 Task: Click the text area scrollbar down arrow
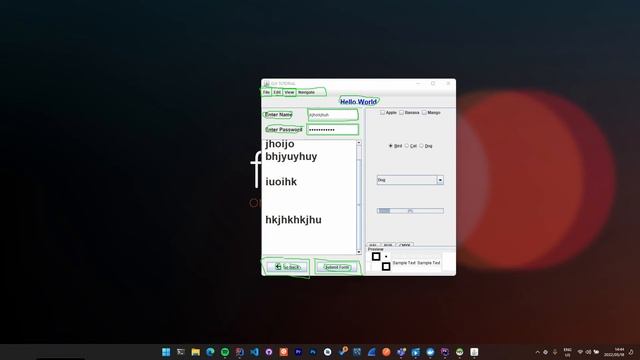pos(359,251)
